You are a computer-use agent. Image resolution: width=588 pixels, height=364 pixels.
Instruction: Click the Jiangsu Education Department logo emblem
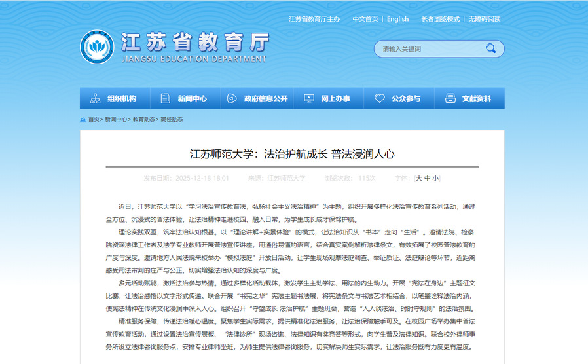97,48
